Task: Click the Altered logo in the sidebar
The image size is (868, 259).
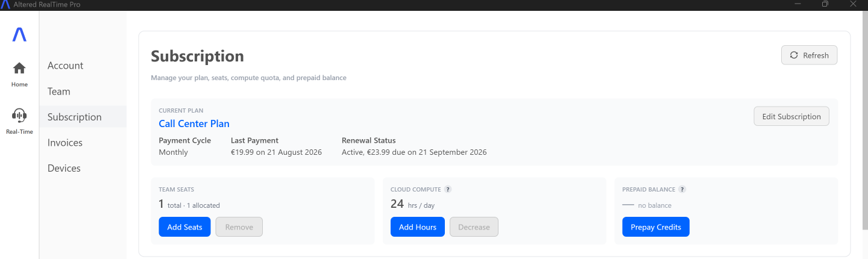Action: (19, 35)
